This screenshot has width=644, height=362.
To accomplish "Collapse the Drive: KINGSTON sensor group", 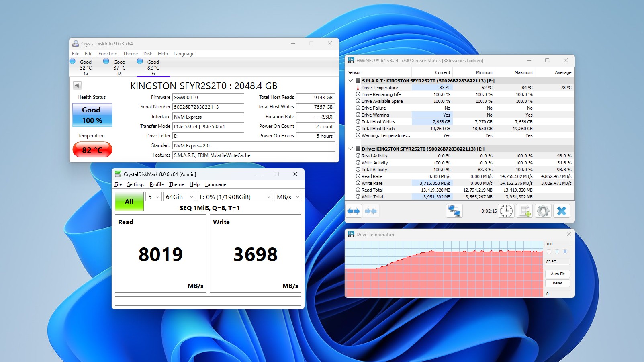I will [x=350, y=149].
